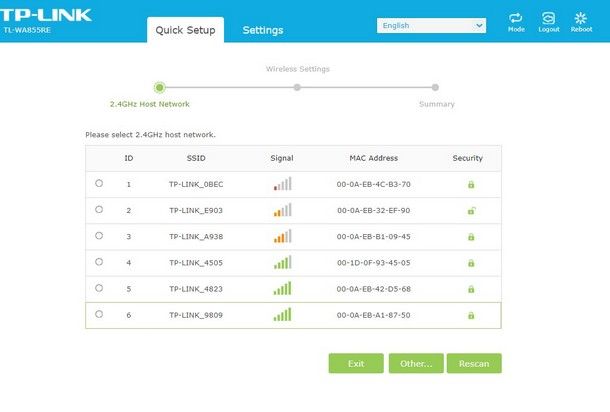Click the Signal column header

pyautogui.click(x=282, y=158)
